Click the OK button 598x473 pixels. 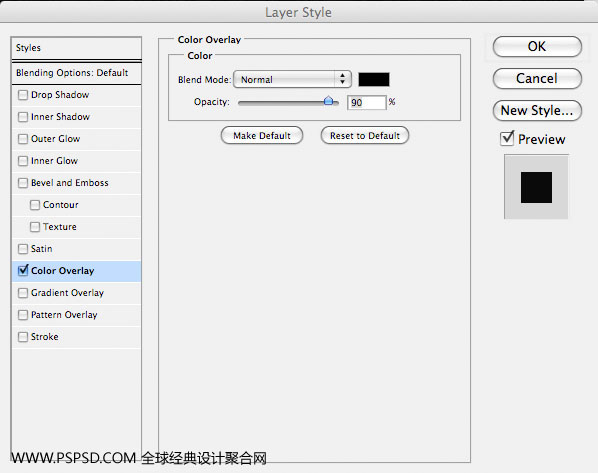pos(537,47)
